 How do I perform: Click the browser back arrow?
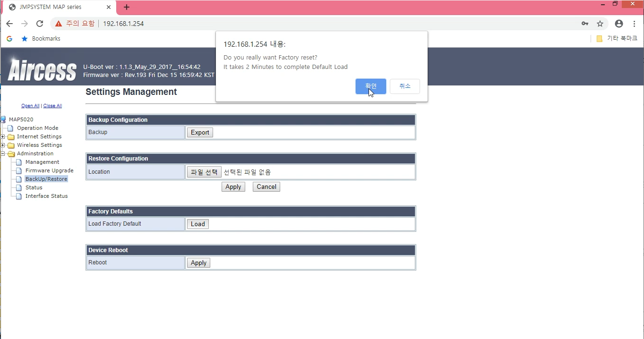9,24
